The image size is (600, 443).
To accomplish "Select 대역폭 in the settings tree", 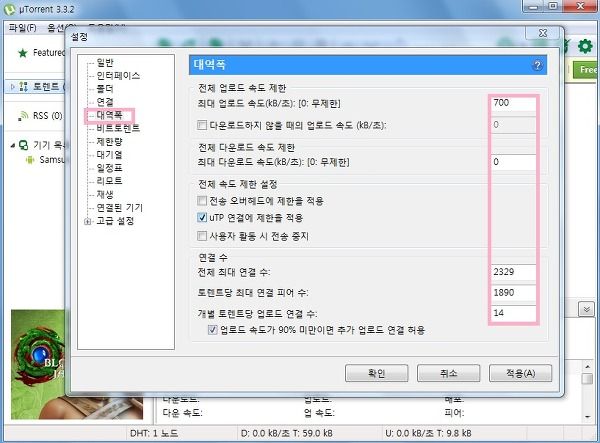I will coord(109,115).
